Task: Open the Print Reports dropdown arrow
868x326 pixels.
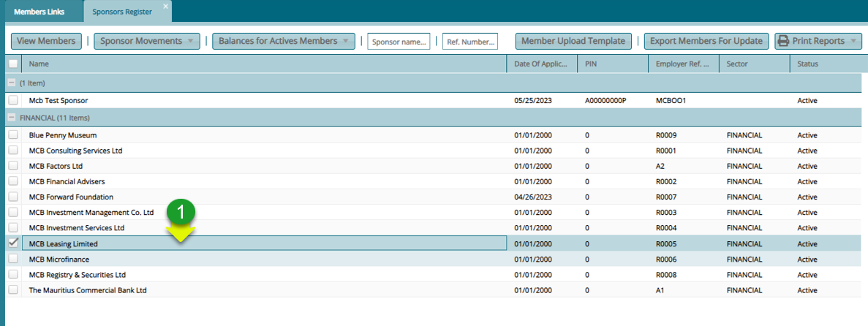Action: tap(853, 41)
